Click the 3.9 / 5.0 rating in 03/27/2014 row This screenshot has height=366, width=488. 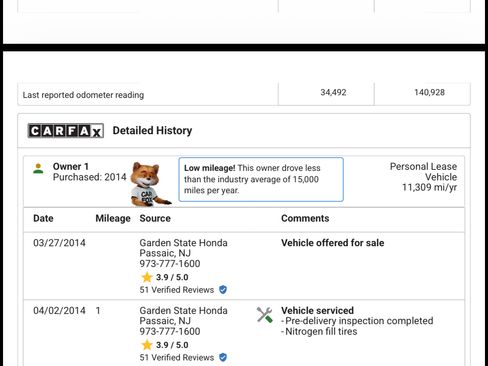[172, 277]
